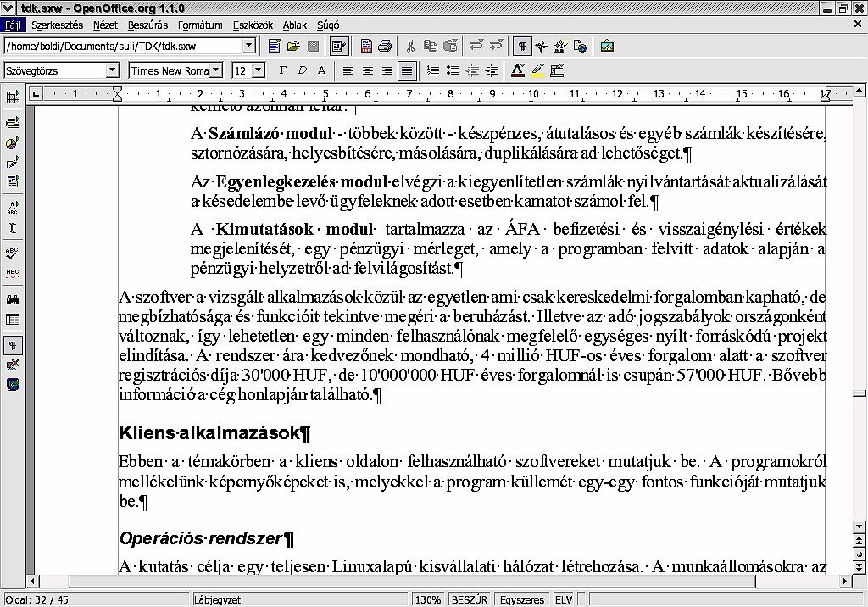Cut selection with scissors icon
The width and height of the screenshot is (868, 607).
click(411, 46)
